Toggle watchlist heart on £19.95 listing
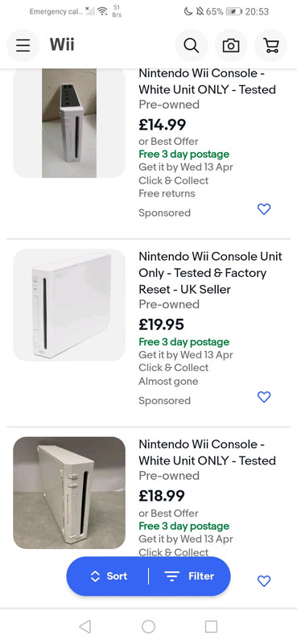This screenshot has width=297, height=644. coord(264,397)
